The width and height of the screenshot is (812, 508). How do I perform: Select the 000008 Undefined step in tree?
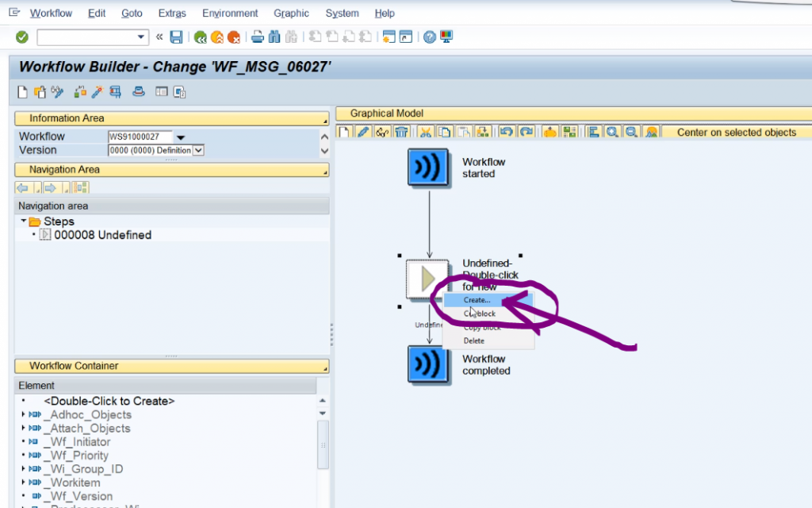pos(102,235)
